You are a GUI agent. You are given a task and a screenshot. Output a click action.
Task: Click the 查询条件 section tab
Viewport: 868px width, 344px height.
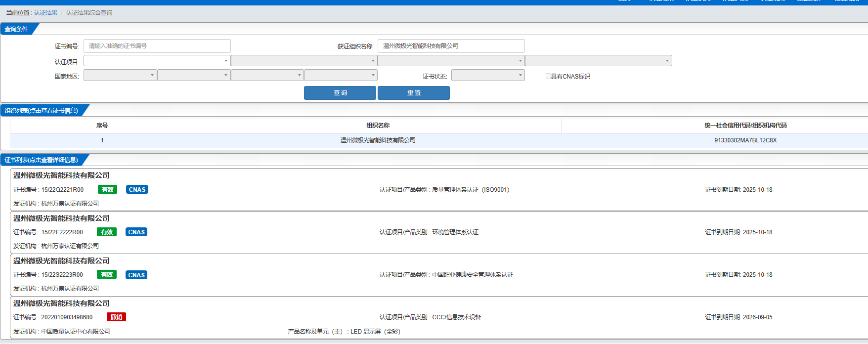pos(17,29)
